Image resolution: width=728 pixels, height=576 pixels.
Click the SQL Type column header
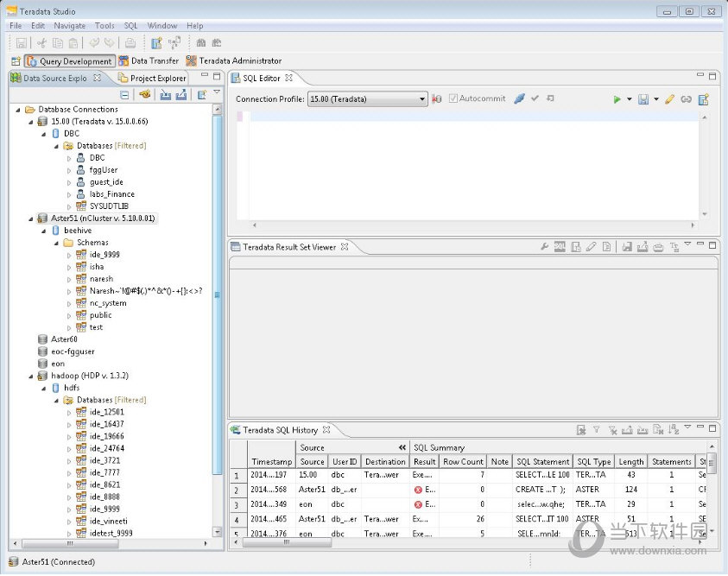(x=594, y=461)
